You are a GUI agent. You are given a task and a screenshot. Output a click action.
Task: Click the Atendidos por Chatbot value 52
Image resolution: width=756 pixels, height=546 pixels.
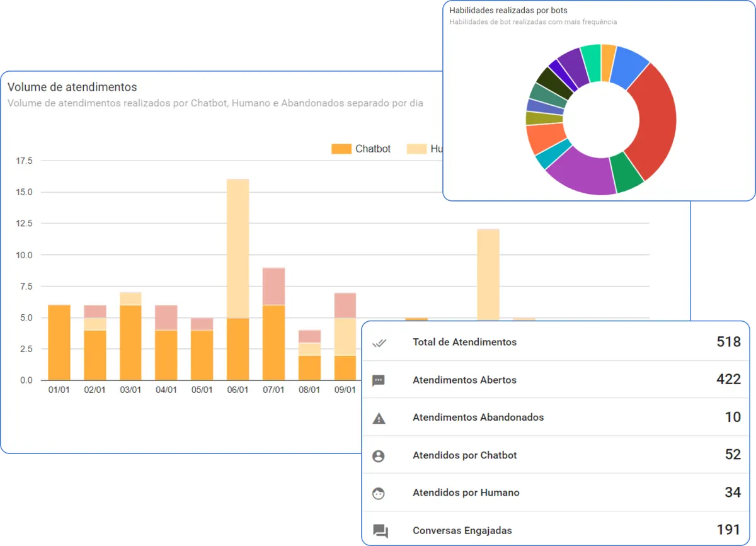tap(733, 455)
